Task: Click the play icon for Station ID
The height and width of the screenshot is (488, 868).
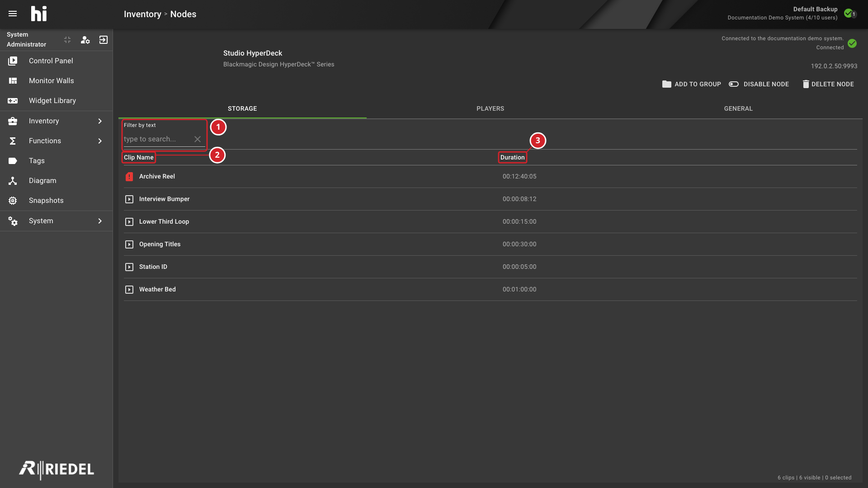Action: (129, 267)
